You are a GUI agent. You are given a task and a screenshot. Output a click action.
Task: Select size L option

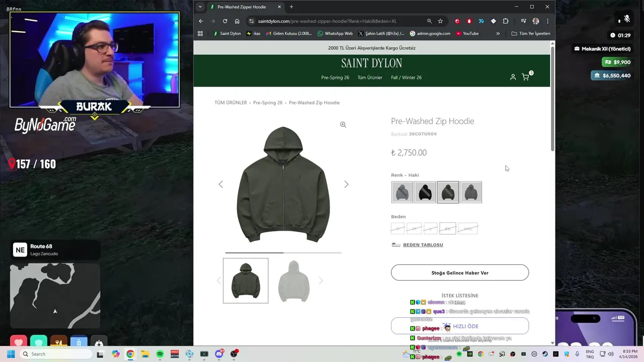tap(431, 229)
